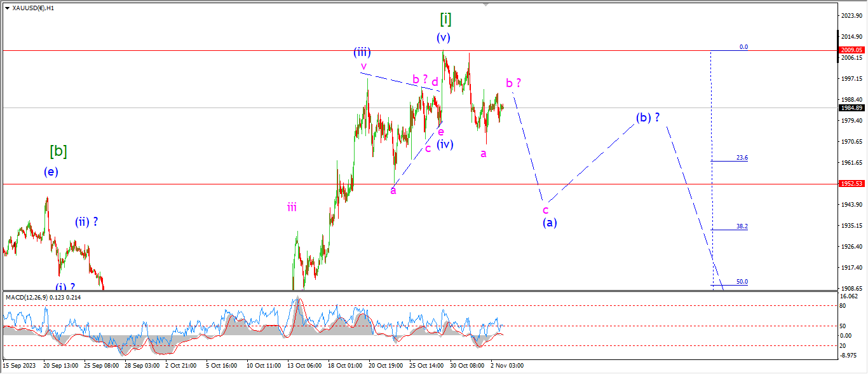The width and height of the screenshot is (868, 374).
Task: Select the magenta c label left of (iv)
Action: [x=428, y=148]
